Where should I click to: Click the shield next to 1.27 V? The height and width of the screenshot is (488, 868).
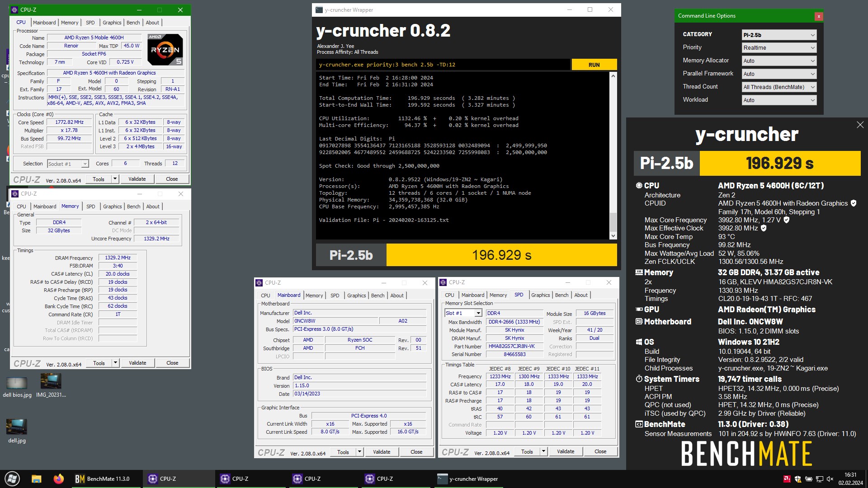click(x=787, y=220)
